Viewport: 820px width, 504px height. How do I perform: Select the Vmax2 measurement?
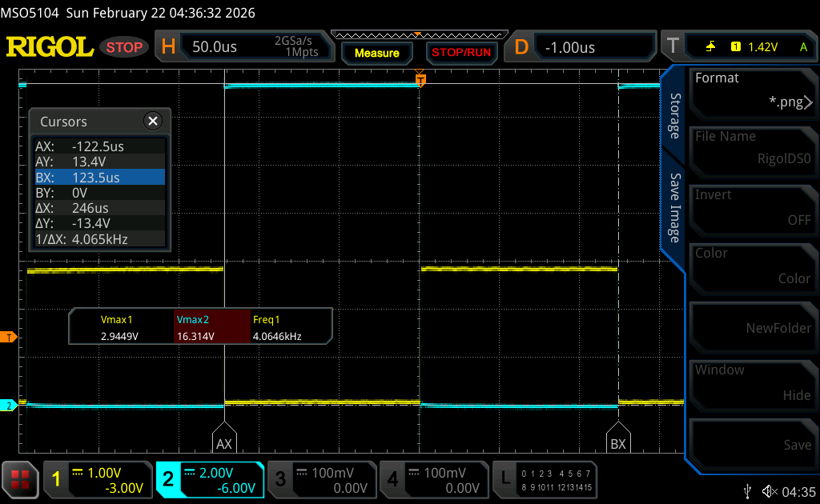211,327
